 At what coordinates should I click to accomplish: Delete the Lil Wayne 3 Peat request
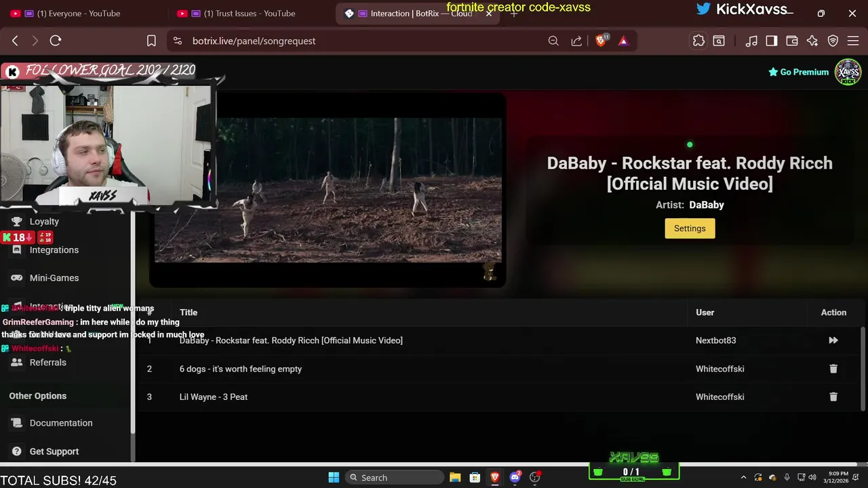tap(833, 397)
